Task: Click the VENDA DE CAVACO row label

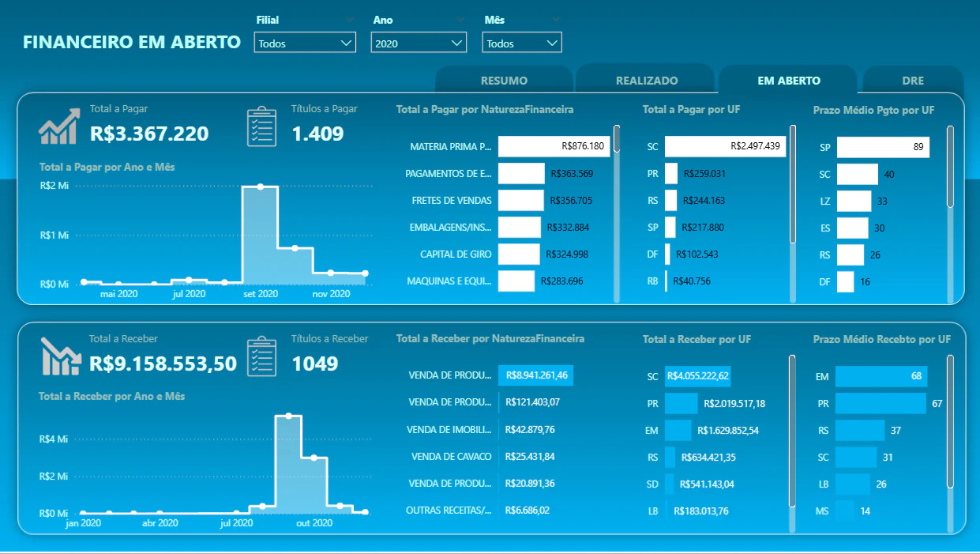Action: tap(451, 456)
